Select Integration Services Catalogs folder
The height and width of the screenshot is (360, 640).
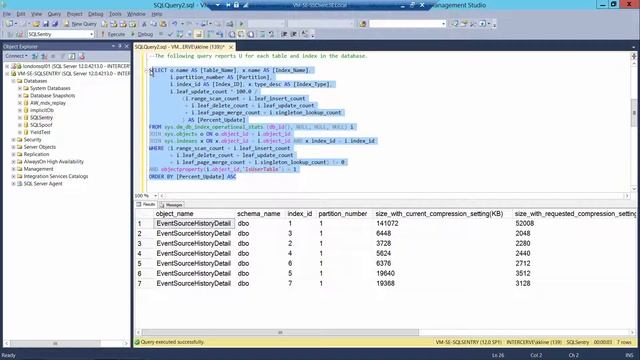tap(56, 176)
